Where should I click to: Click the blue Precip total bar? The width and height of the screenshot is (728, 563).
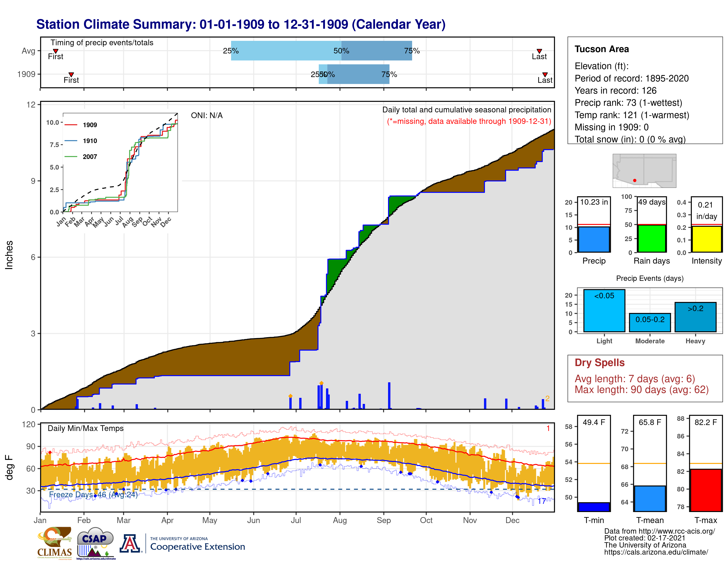pyautogui.click(x=594, y=240)
